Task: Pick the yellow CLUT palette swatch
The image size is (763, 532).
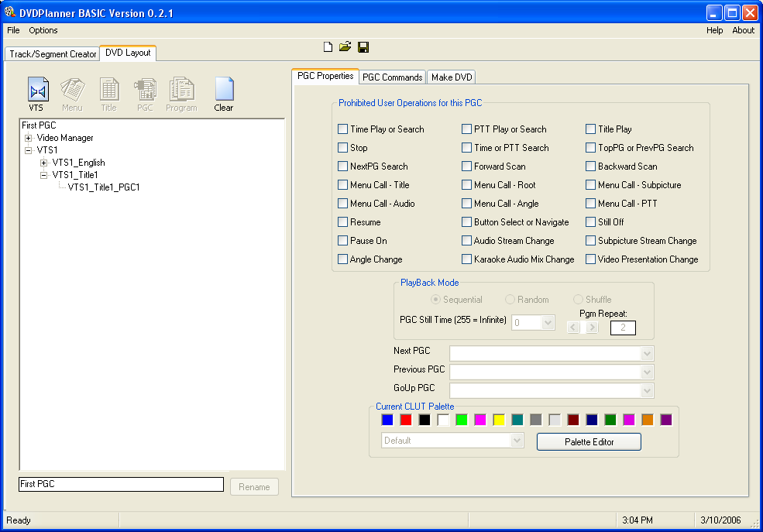Action: [499, 420]
